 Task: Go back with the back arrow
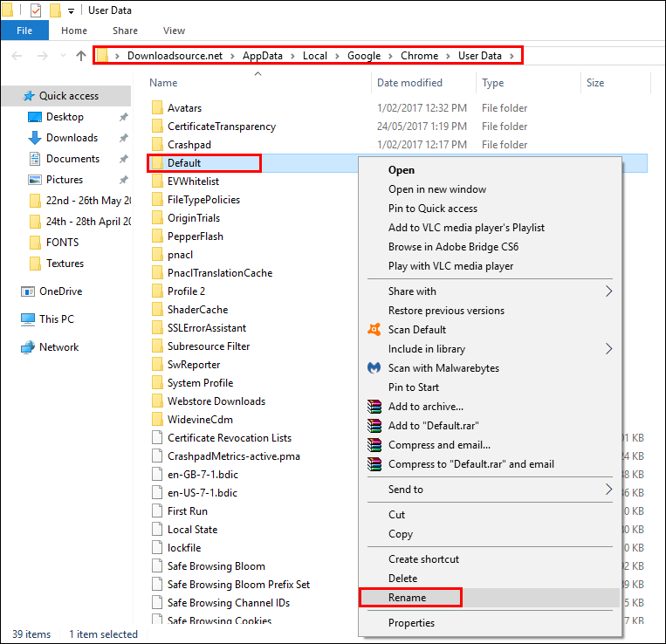point(17,56)
